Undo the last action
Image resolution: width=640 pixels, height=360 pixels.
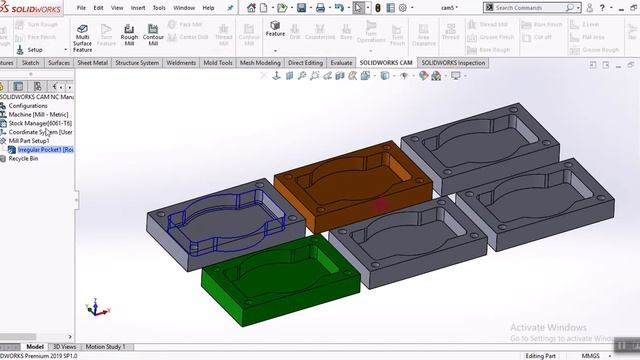[339, 7]
